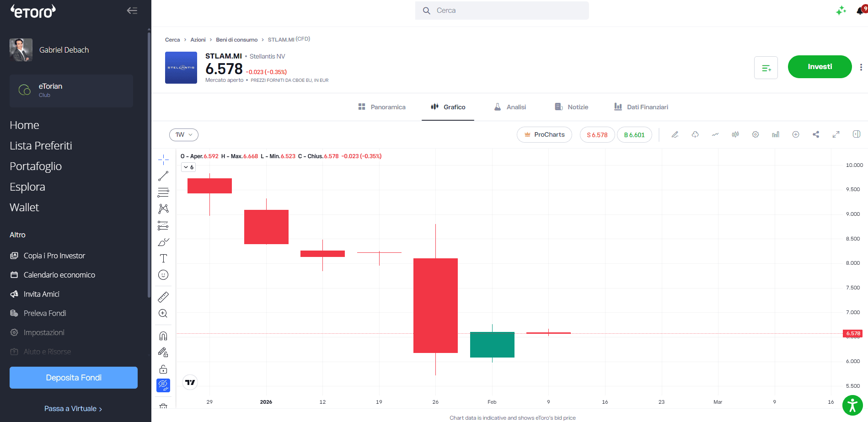The width and height of the screenshot is (868, 422).
Task: Open the Dati Finanziari tab
Action: (641, 107)
